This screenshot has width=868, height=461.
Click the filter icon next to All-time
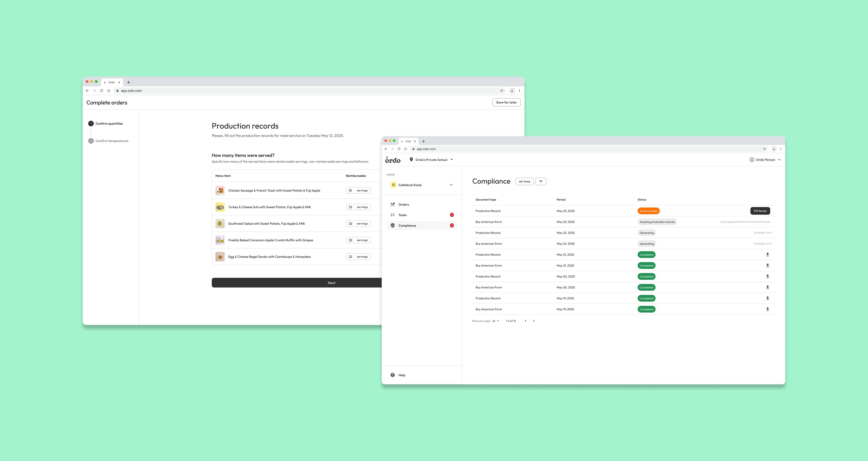[540, 181]
